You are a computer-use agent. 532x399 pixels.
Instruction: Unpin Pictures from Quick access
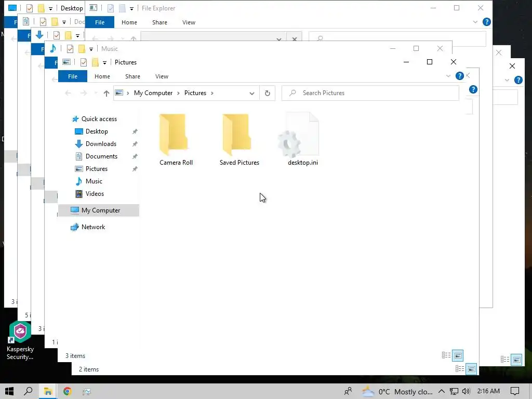coord(135,169)
